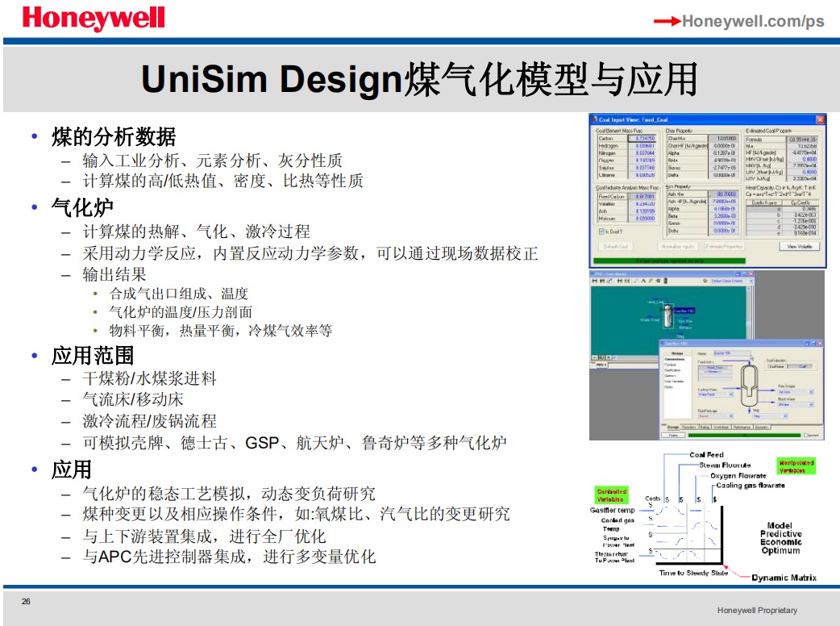Click the heading 应用范围
This screenshot has width=840, height=626.
coord(93,355)
